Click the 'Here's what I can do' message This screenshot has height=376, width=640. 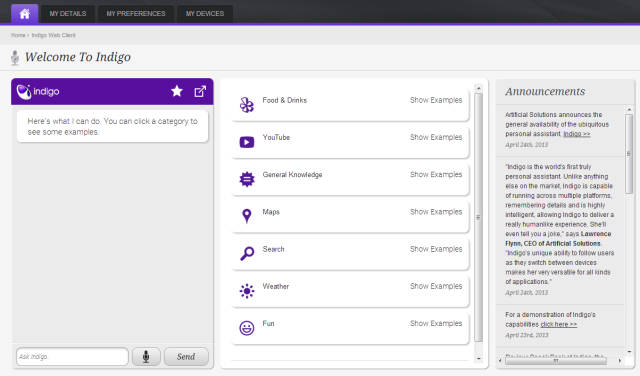click(113, 127)
